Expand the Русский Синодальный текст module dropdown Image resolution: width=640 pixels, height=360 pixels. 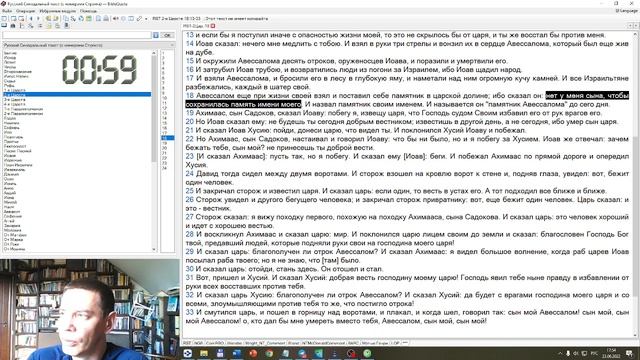point(173,45)
